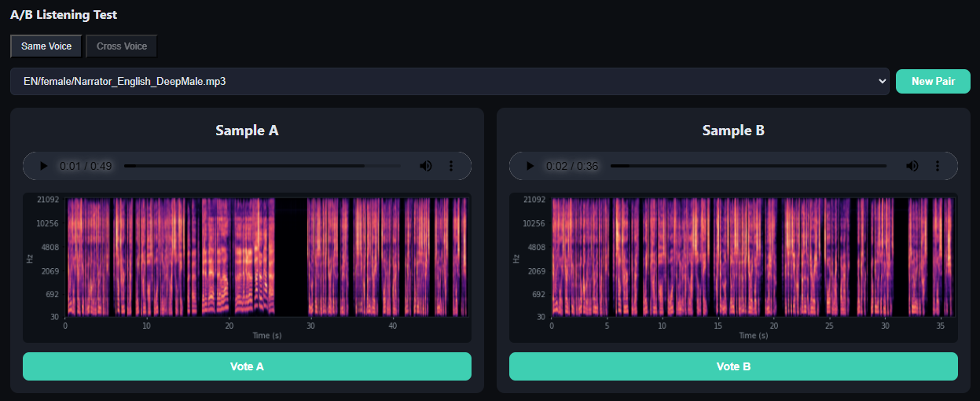Click the Sample A heading
Image resolution: width=980 pixels, height=401 pixels.
point(247,131)
